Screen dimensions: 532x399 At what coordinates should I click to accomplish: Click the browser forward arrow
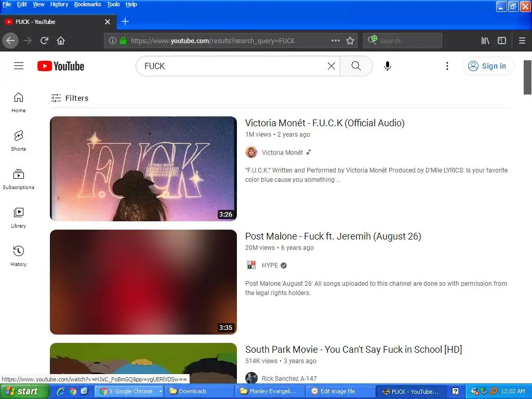coord(28,41)
